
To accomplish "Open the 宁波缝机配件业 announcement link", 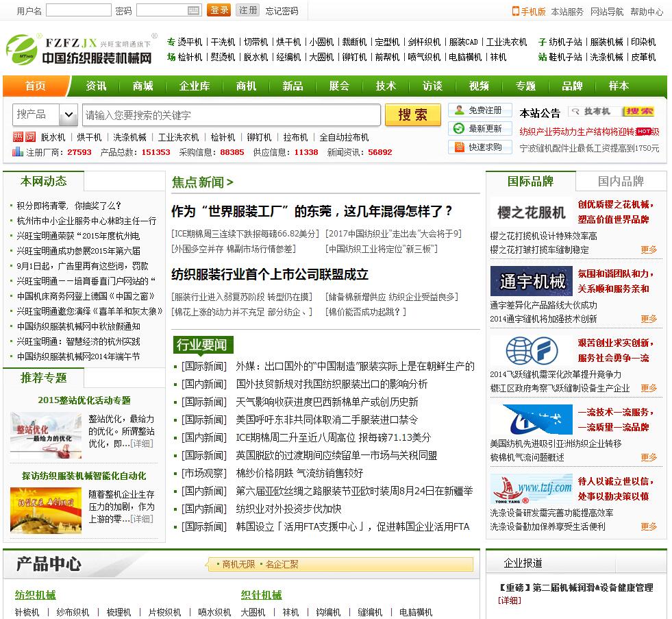I will tap(589, 149).
